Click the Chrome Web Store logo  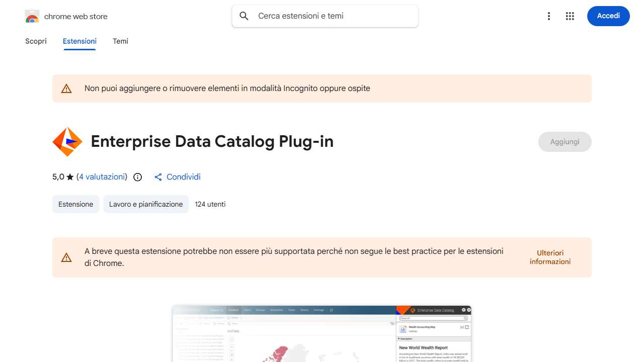click(32, 16)
